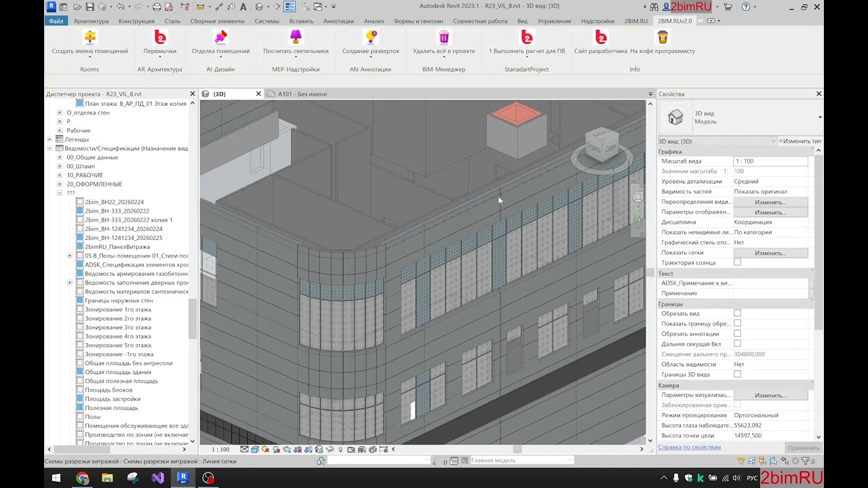
Task: Switch to the Управление ribbon tab
Action: tap(554, 21)
